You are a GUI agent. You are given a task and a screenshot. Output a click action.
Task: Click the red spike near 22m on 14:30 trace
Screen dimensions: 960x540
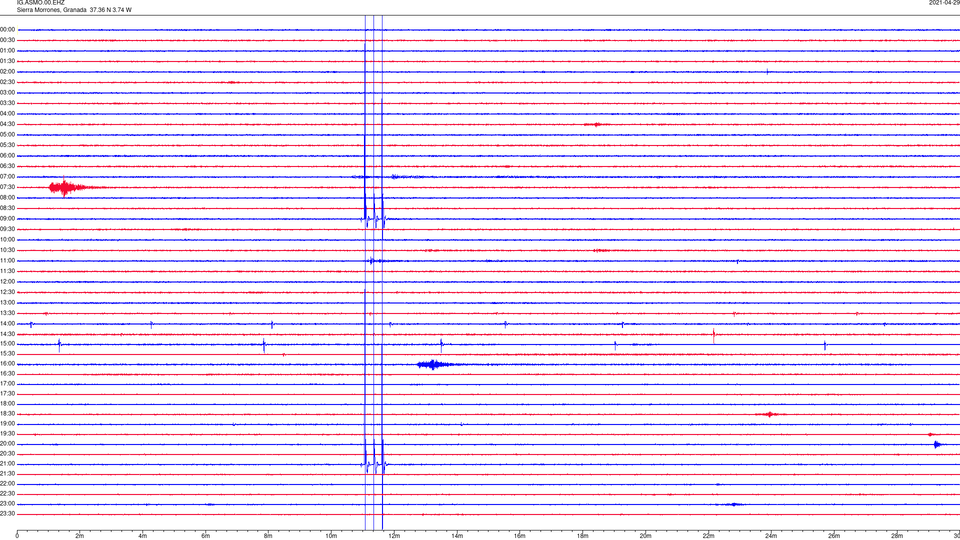[714, 334]
